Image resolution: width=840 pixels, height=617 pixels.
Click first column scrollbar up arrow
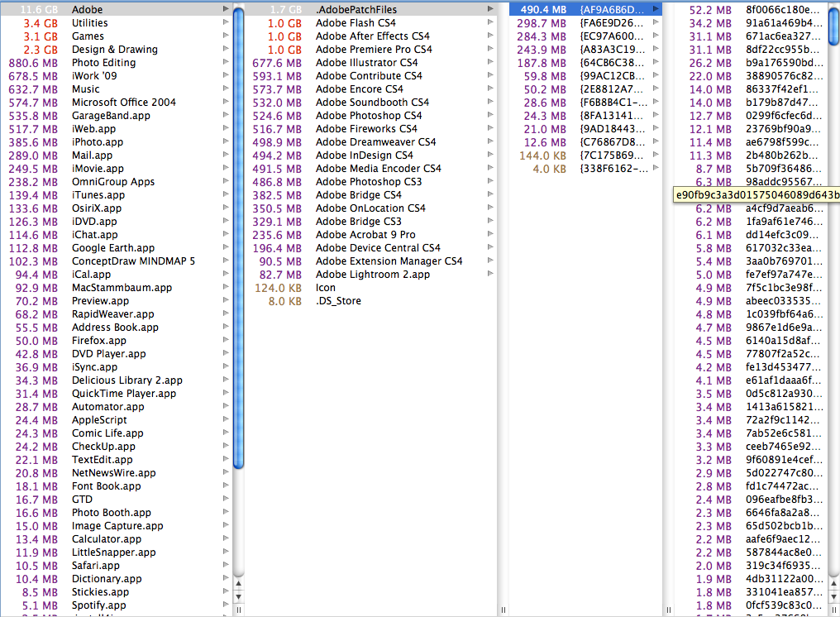(x=238, y=584)
